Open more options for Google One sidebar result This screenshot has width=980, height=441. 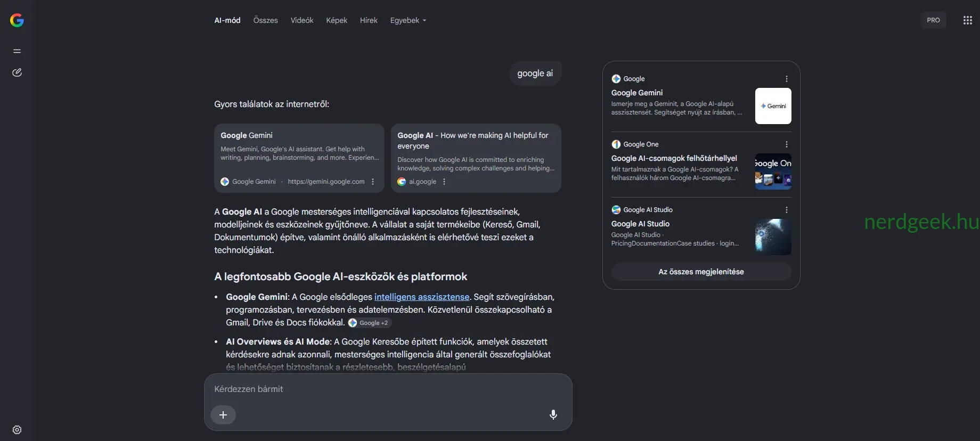pos(787,144)
